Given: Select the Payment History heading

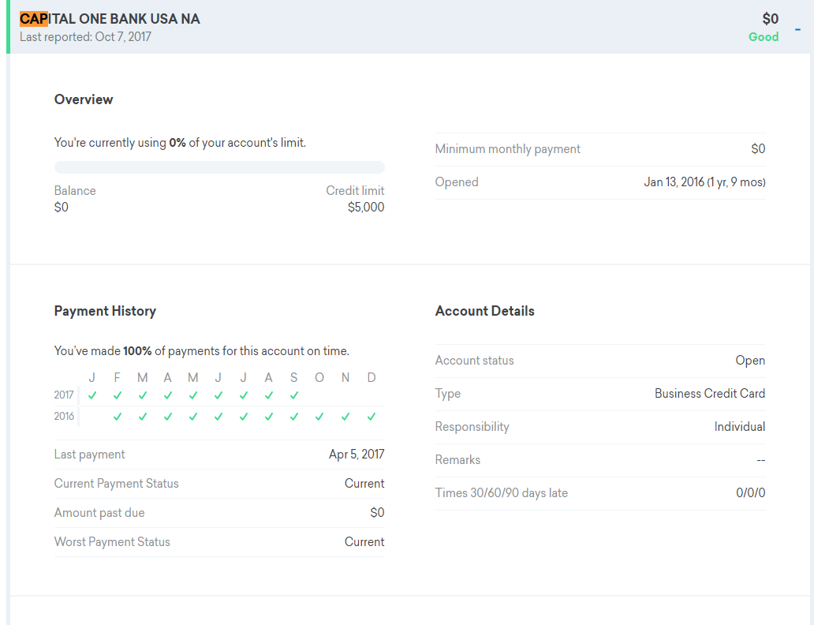Looking at the screenshot, I should tap(105, 311).
